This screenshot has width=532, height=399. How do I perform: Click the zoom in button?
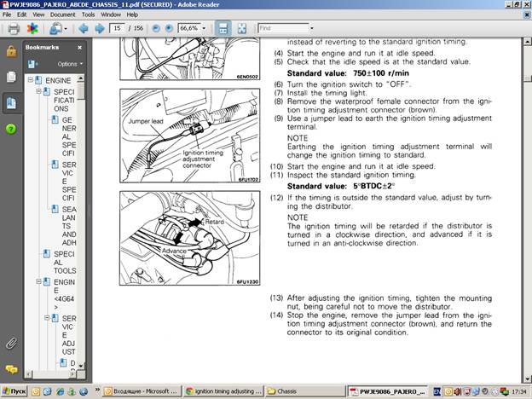(x=169, y=28)
